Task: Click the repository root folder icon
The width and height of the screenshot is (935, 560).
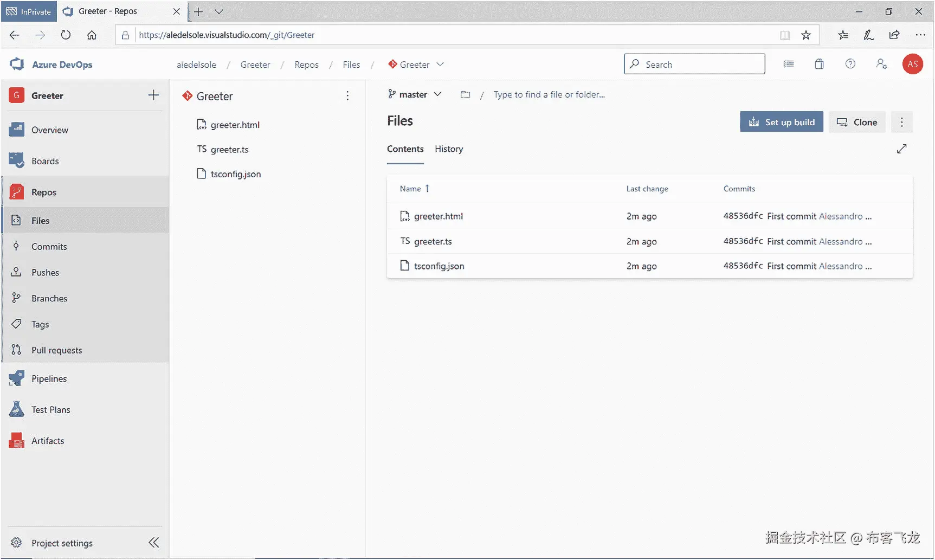Action: click(465, 94)
